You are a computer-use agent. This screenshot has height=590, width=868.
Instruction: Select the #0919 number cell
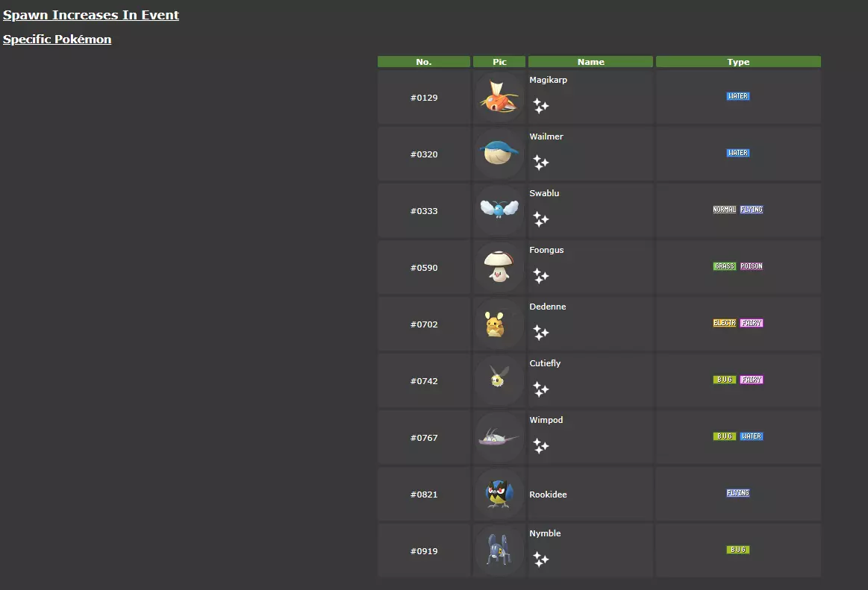coord(424,551)
